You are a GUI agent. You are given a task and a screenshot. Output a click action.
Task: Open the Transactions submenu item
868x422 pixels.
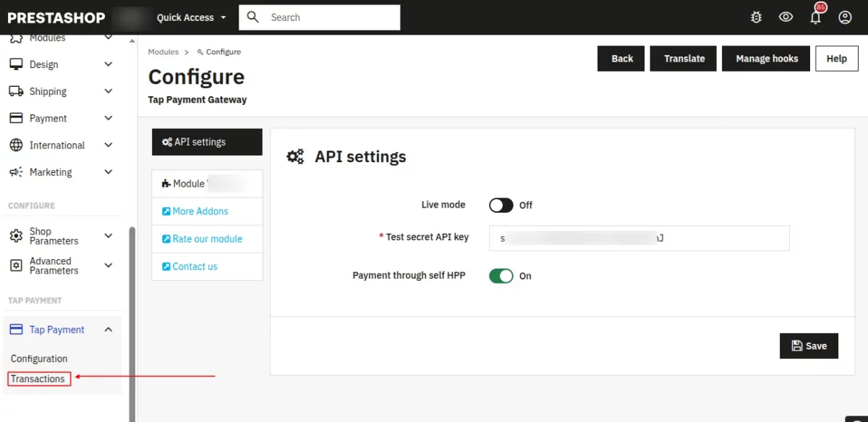click(38, 379)
